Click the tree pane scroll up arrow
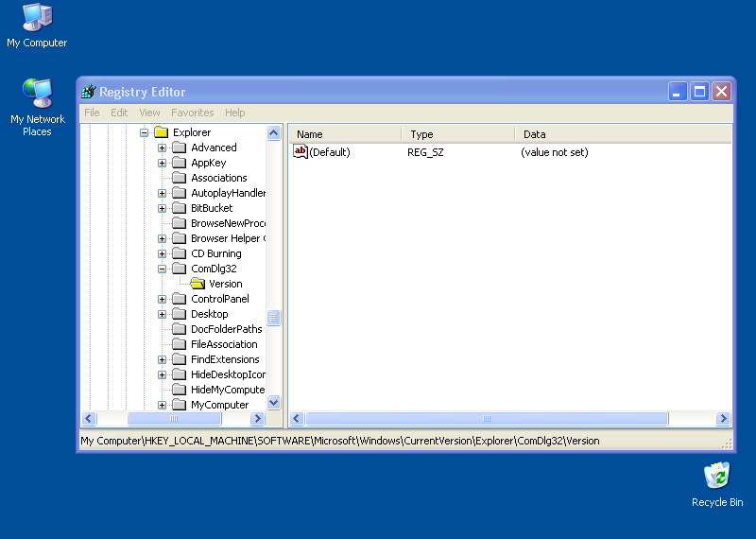Screen dimensions: 756x539 click(x=273, y=132)
